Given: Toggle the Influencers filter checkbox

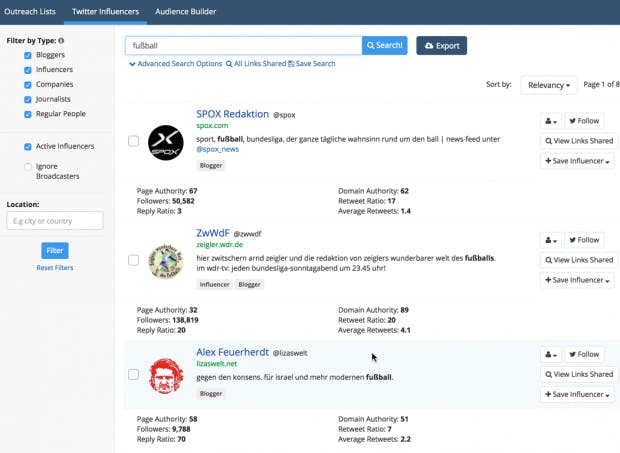Looking at the screenshot, I should 28,70.
